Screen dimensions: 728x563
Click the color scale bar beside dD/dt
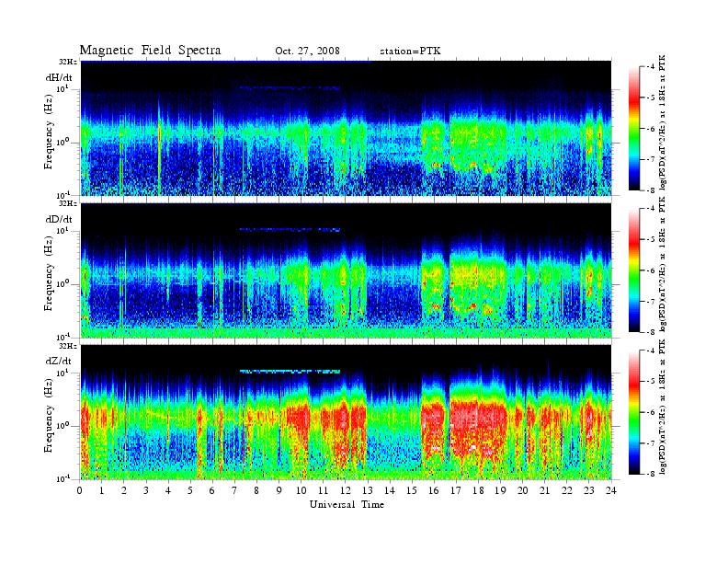point(634,270)
